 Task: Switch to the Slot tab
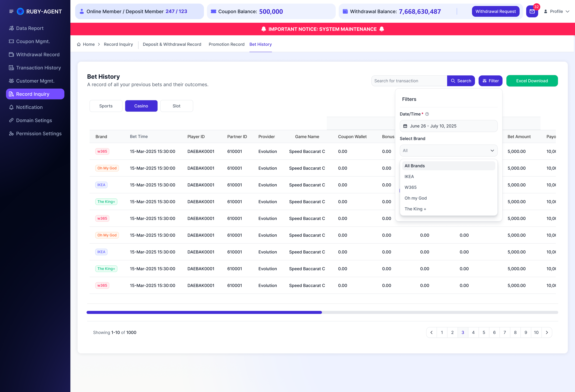pos(176,106)
